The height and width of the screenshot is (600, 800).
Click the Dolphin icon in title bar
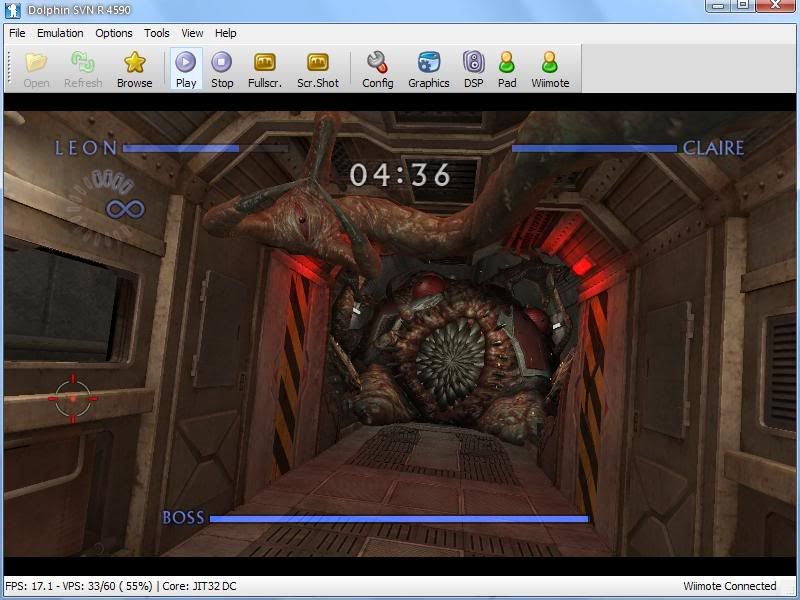pos(12,10)
